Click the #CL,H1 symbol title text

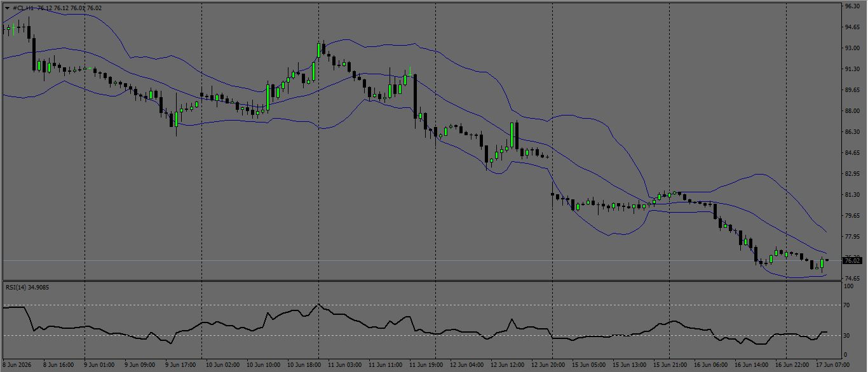[x=24, y=8]
